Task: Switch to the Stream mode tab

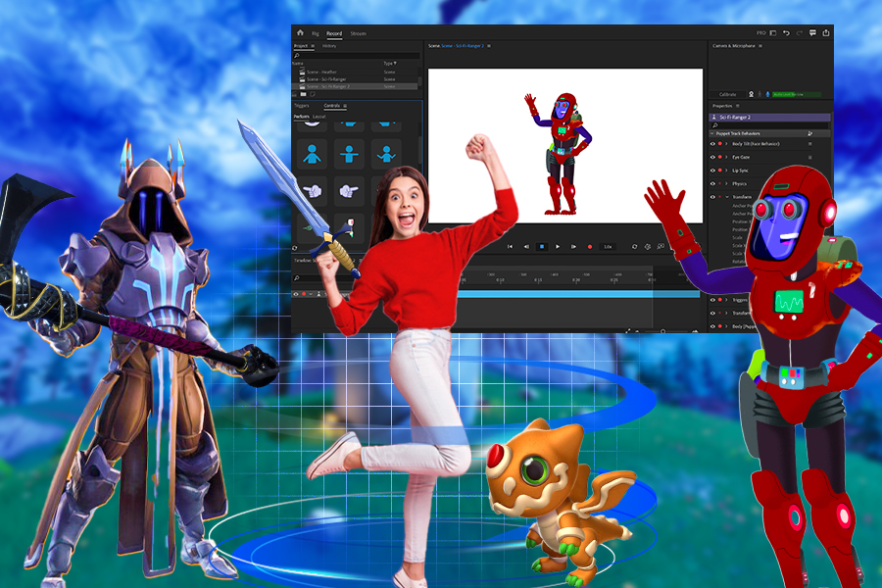Action: coord(359,33)
